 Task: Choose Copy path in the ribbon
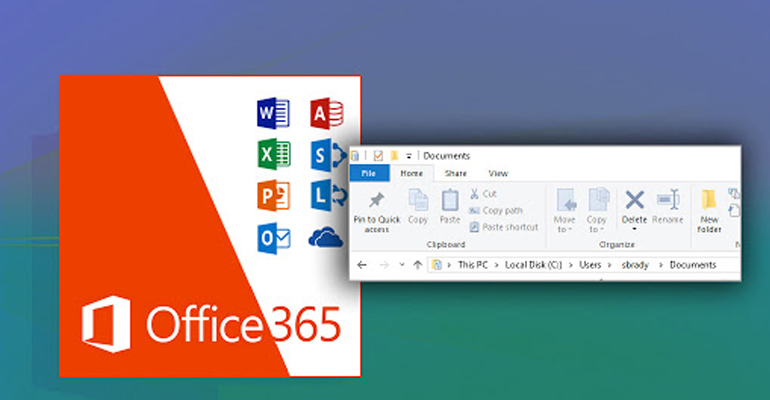point(495,211)
